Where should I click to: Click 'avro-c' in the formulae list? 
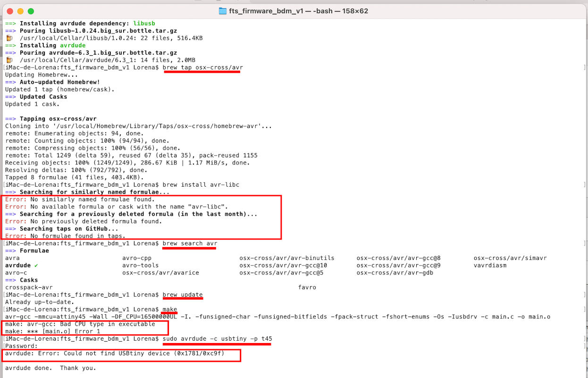16,273
